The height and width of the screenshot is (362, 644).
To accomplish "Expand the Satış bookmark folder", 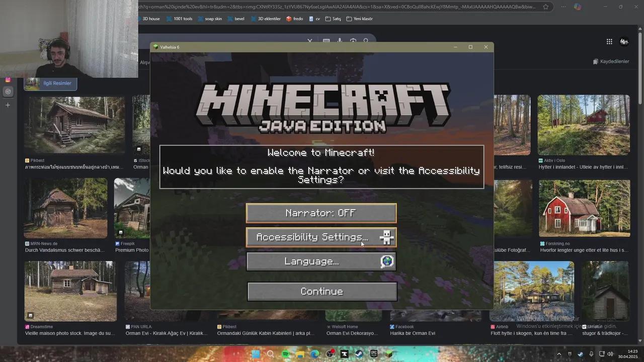I will point(333,19).
